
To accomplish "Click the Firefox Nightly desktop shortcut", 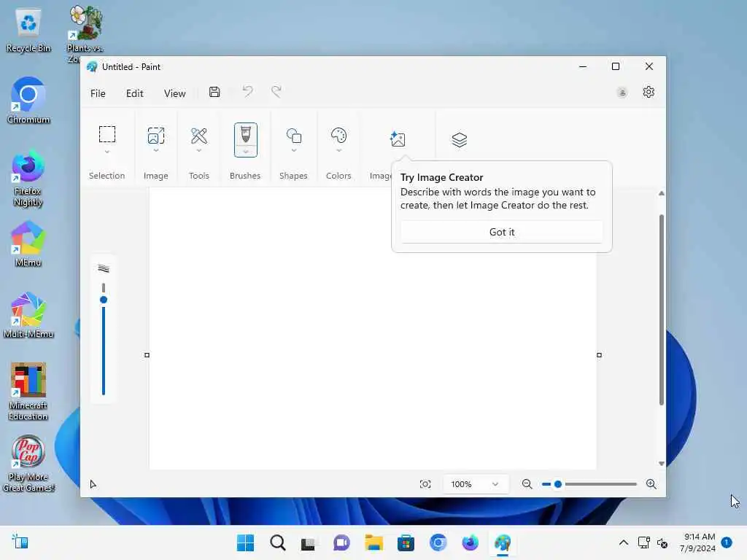I will 28,179.
